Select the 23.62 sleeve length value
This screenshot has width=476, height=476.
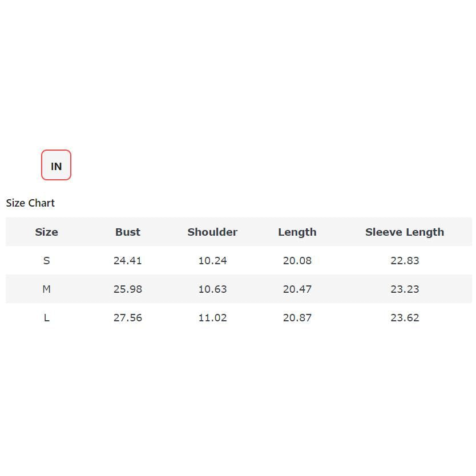(x=405, y=318)
